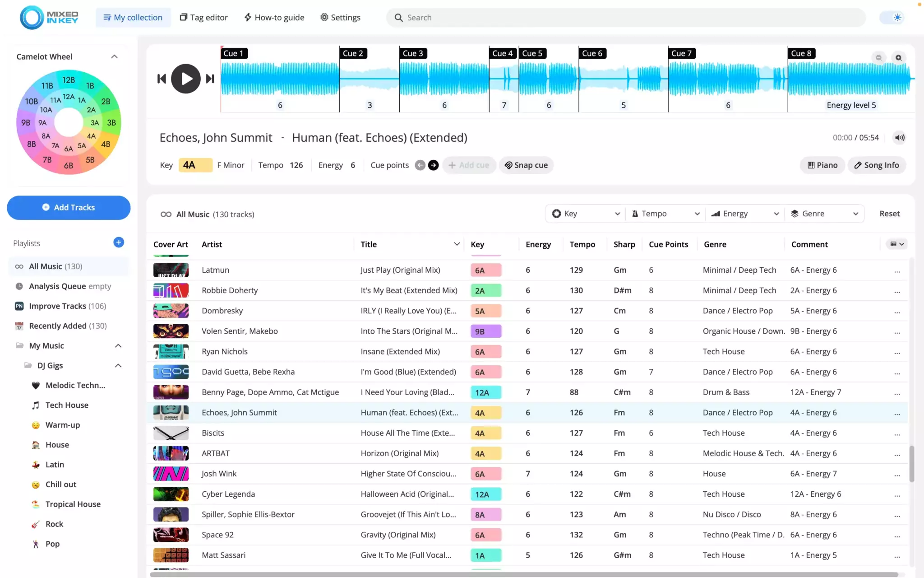Viewport: 924px width, 578px height.
Task: Reset all filters link
Action: tap(889, 214)
